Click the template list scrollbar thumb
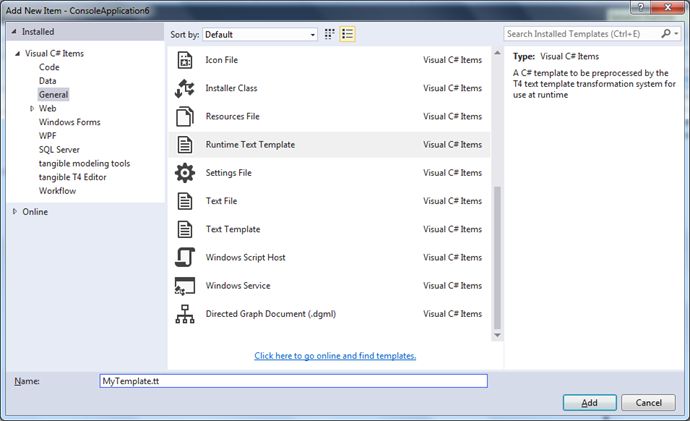 point(497,258)
